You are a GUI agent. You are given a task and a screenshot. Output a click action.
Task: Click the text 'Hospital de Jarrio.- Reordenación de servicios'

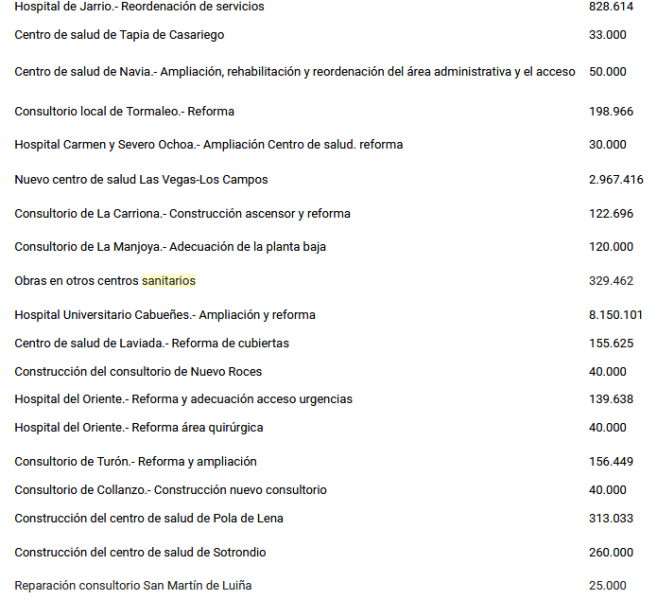point(139,7)
